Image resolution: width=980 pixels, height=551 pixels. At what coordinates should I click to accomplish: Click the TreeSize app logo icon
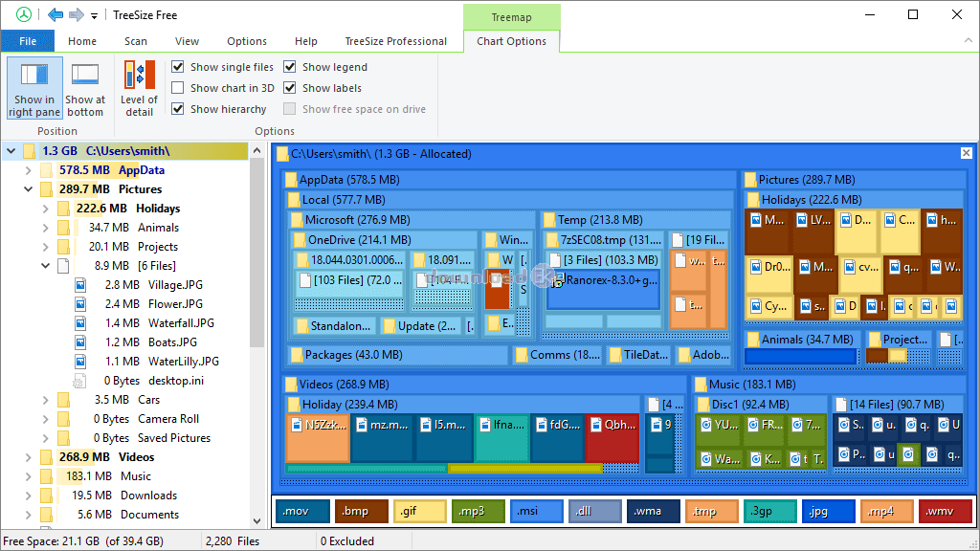click(x=24, y=14)
